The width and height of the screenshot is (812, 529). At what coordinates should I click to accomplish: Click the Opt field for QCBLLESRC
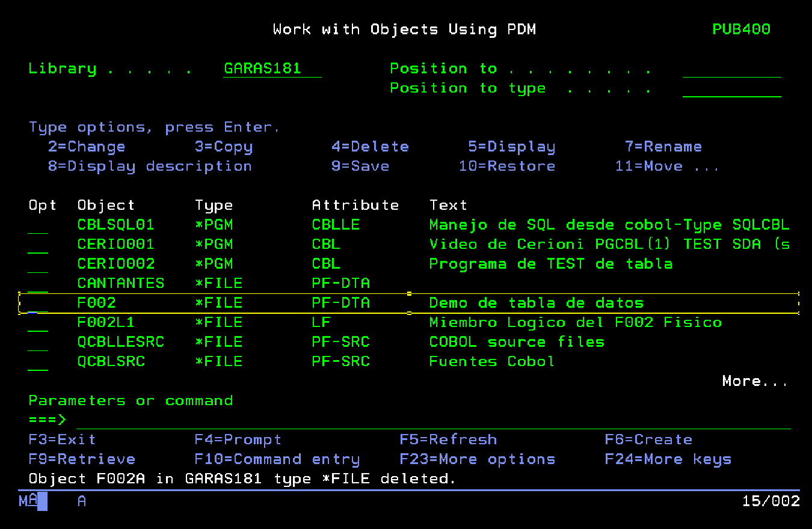38,342
